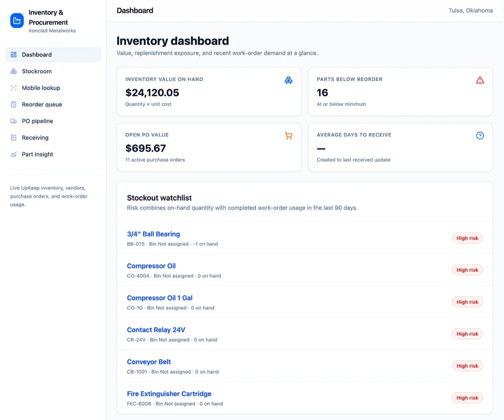504x420 pixels.
Task: Open Mobile lookup from the sidebar
Action: coord(53,88)
